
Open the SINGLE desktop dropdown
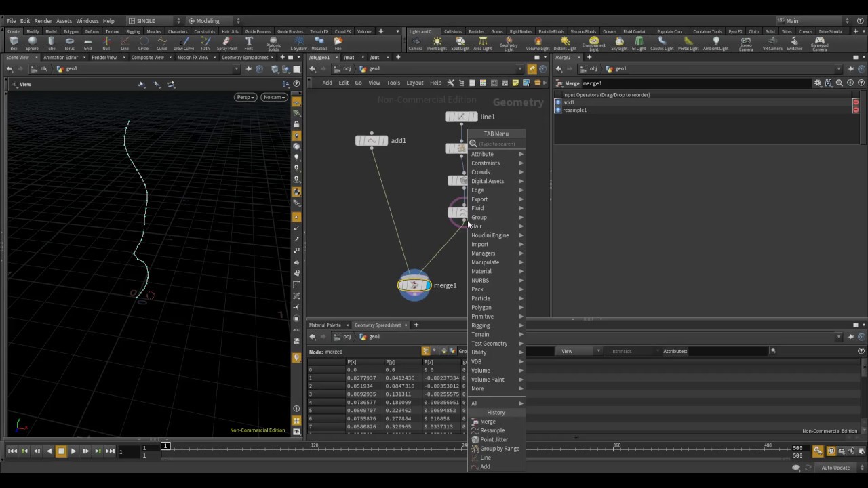click(154, 21)
